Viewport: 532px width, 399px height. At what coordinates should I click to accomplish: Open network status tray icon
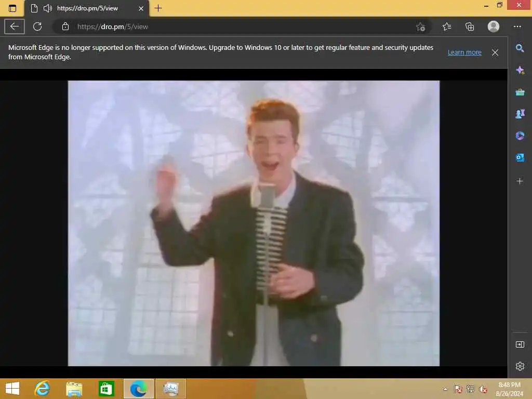pyautogui.click(x=471, y=389)
